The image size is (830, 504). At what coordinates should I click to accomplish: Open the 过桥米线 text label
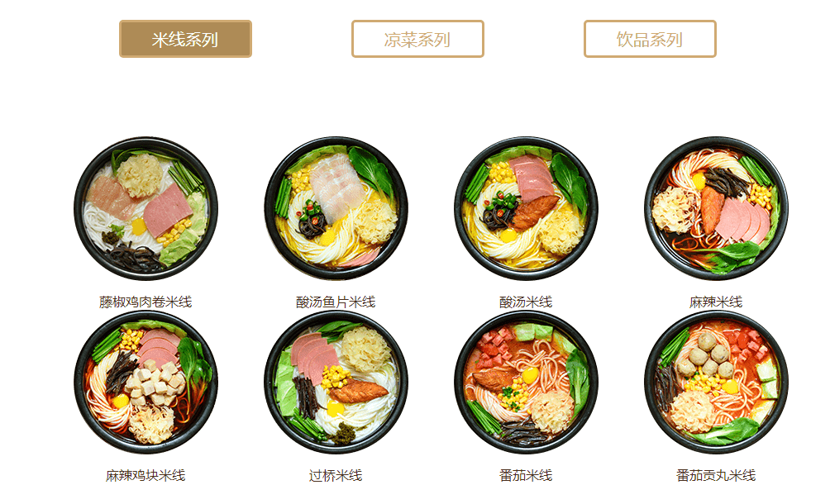point(336,475)
